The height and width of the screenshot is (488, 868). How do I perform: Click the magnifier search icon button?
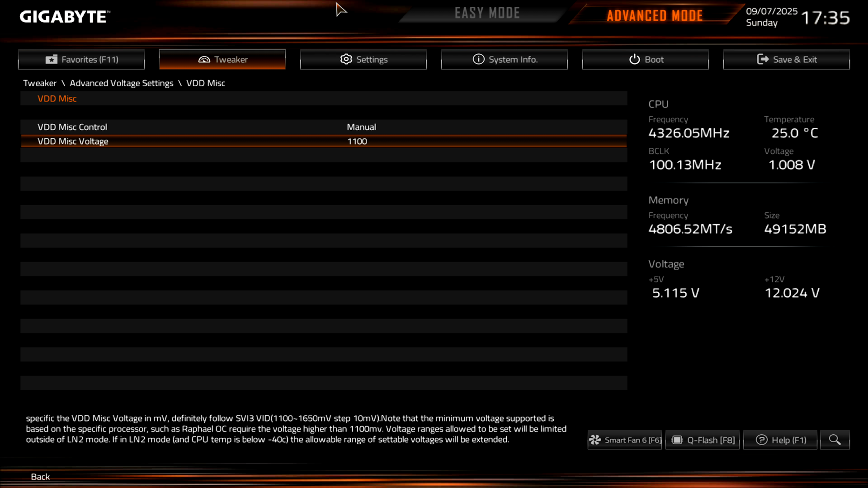pos(835,440)
